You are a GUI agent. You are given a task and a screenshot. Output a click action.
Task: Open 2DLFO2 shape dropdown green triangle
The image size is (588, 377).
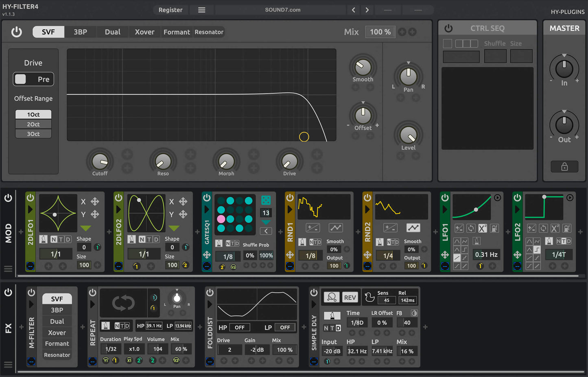pos(174,228)
